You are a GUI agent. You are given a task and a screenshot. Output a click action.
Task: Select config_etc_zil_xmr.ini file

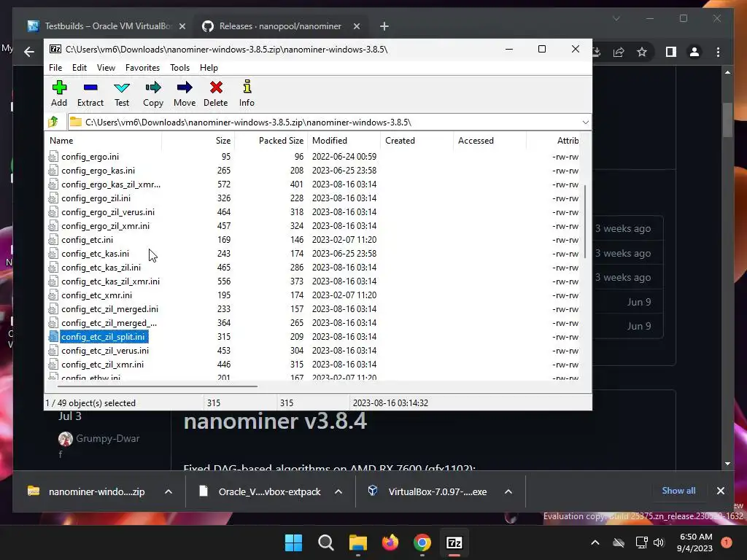[x=102, y=365]
